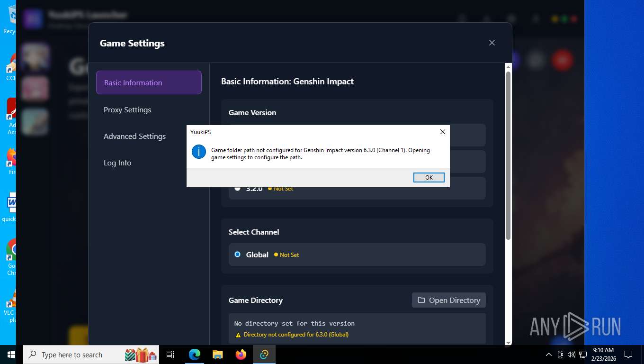The height and width of the screenshot is (364, 644).
Task: Open Task View on taskbar
Action: tap(170, 355)
